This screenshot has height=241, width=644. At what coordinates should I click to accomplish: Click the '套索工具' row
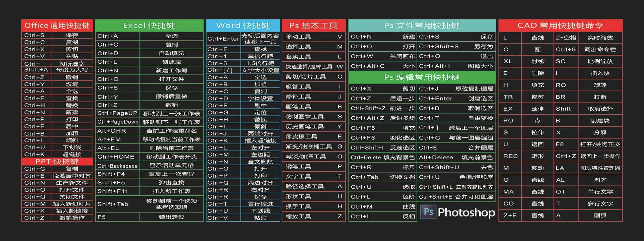pyautogui.click(x=314, y=57)
